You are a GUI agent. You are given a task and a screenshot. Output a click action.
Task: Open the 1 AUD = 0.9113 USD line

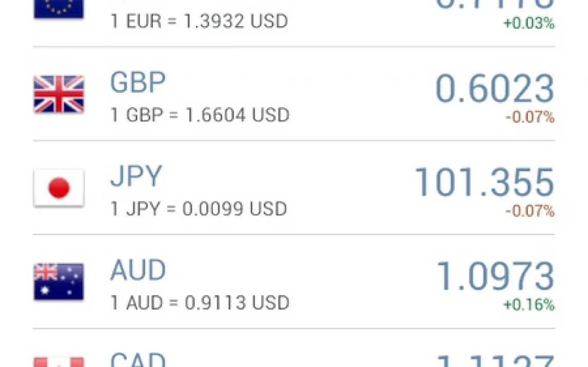200,302
